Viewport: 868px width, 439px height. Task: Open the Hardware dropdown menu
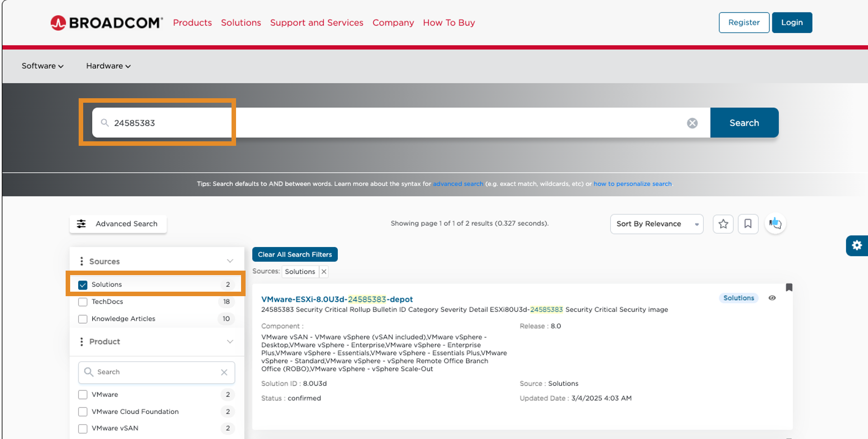point(108,66)
